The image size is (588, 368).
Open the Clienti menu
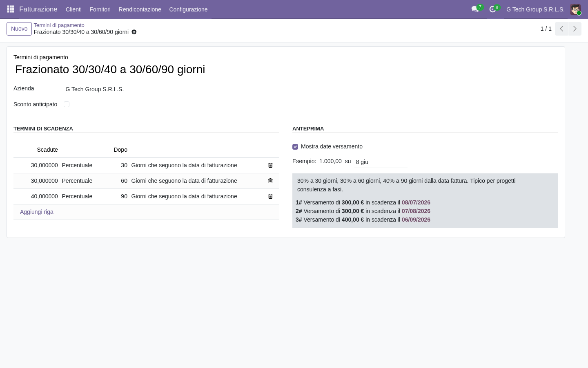(73, 9)
